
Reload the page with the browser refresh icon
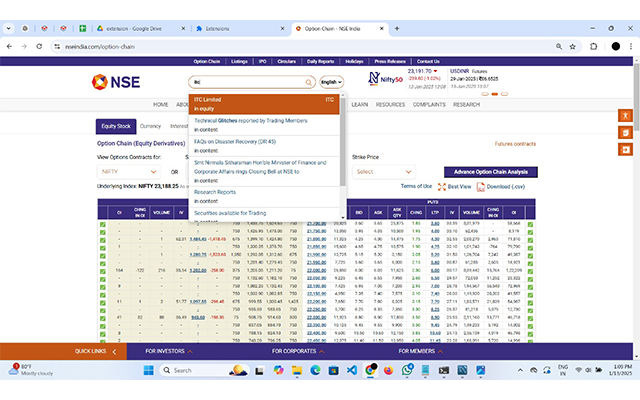[x=39, y=47]
